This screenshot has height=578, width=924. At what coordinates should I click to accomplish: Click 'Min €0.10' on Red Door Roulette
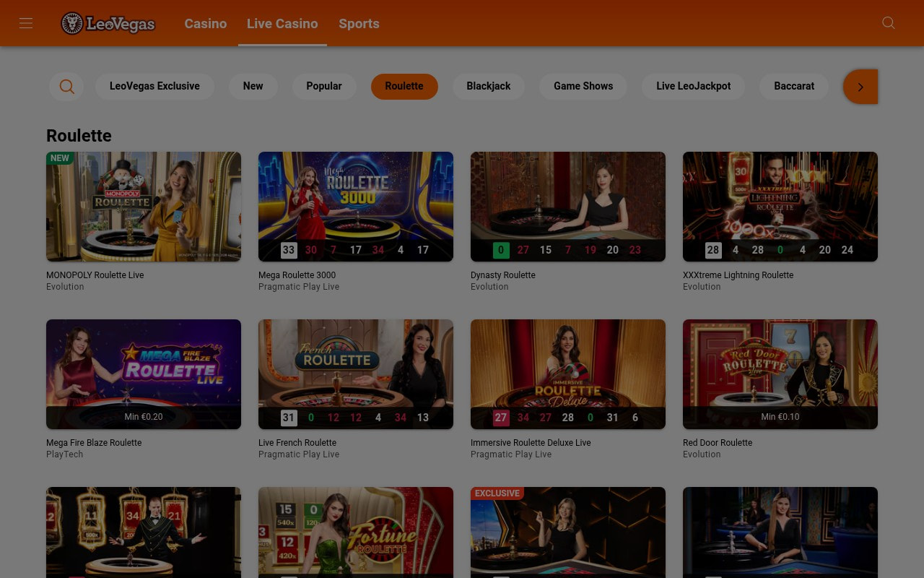(x=780, y=417)
